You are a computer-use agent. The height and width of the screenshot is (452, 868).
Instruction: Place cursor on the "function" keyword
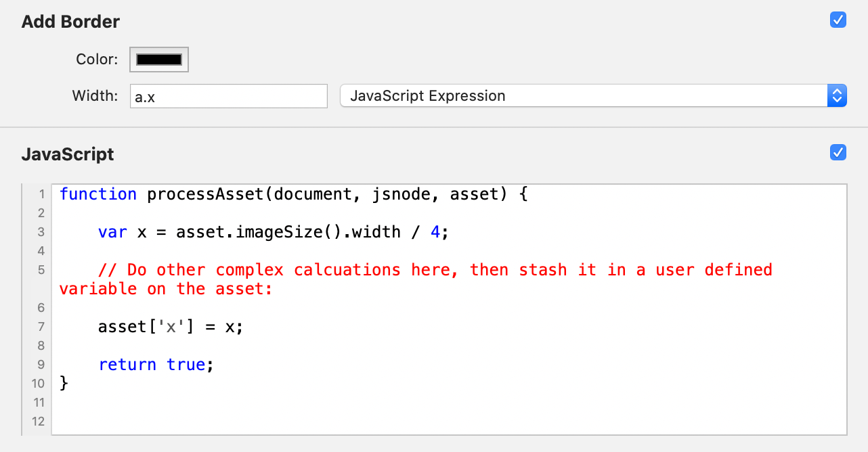click(x=98, y=194)
